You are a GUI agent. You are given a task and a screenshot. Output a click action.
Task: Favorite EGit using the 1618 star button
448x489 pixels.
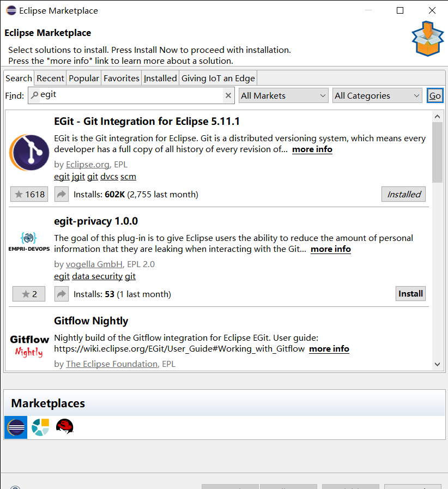[29, 194]
